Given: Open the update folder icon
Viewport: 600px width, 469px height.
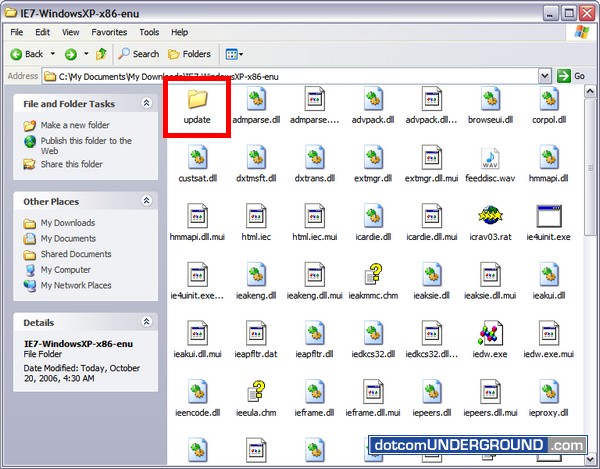Looking at the screenshot, I should 197,99.
